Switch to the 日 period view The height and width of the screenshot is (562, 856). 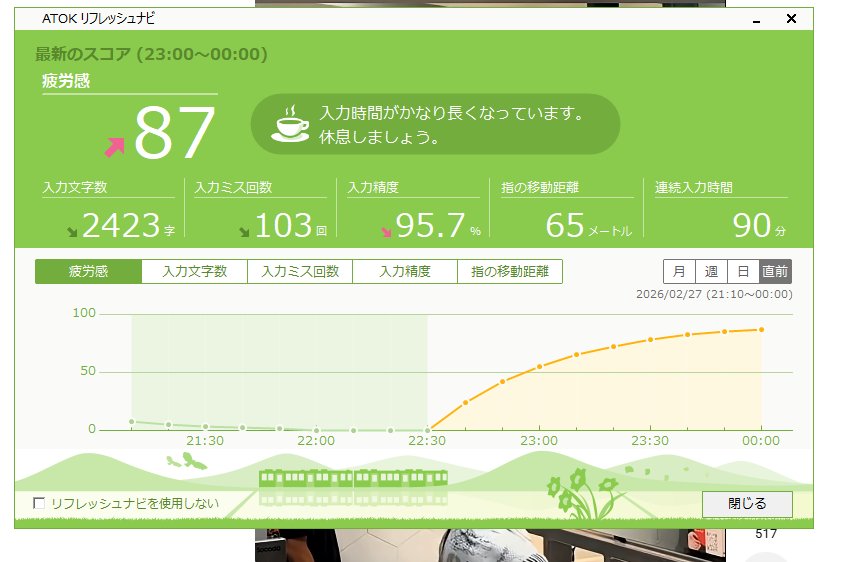point(743,272)
